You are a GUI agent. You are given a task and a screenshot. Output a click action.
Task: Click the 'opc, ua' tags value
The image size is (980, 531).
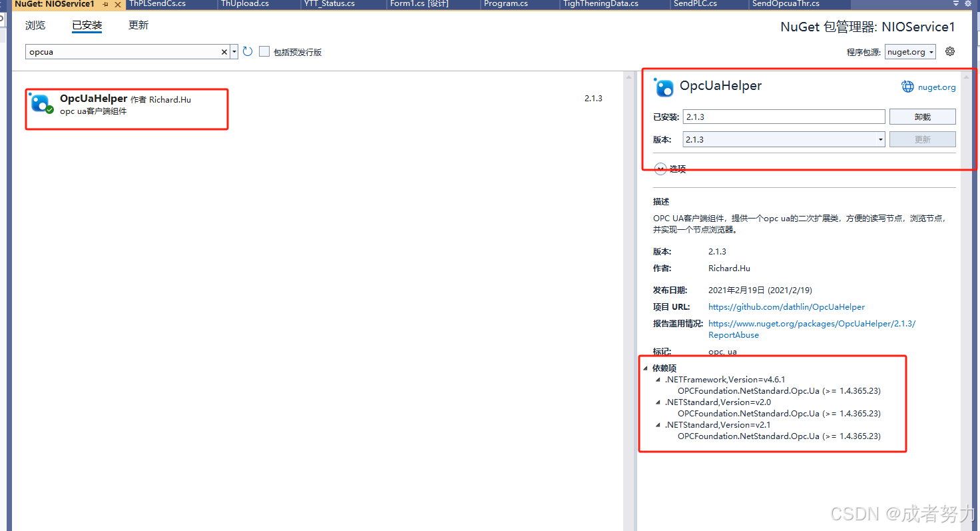tap(722, 351)
